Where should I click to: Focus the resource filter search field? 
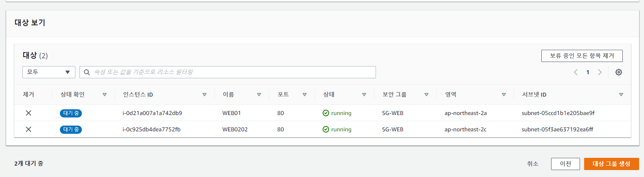[x=228, y=72]
